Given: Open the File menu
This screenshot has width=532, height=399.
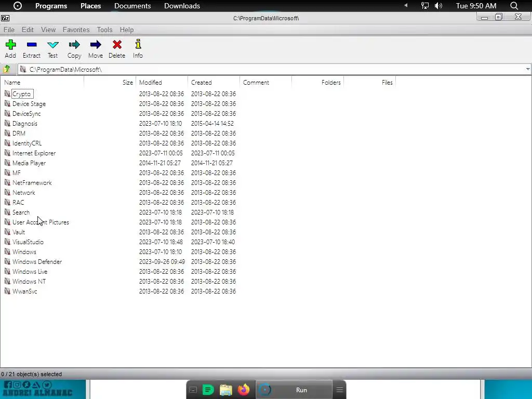Looking at the screenshot, I should click(9, 30).
